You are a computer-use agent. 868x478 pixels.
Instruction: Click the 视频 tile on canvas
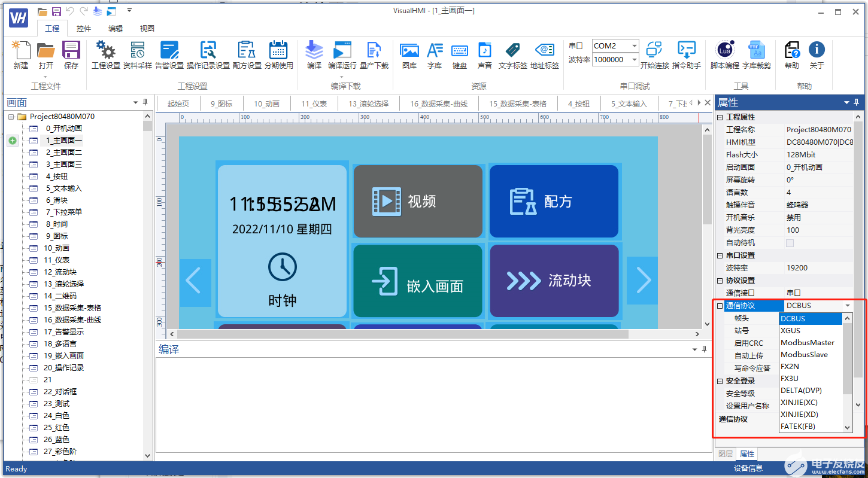pos(418,201)
